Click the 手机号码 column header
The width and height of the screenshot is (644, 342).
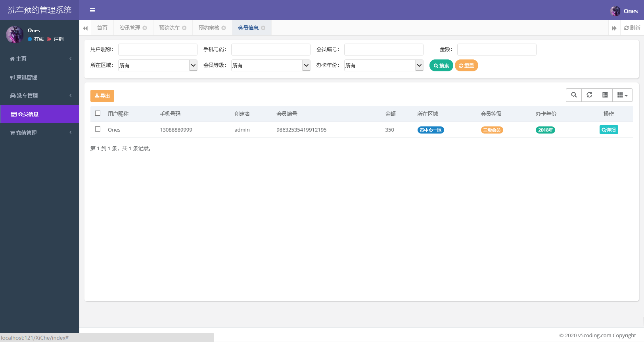tap(170, 114)
